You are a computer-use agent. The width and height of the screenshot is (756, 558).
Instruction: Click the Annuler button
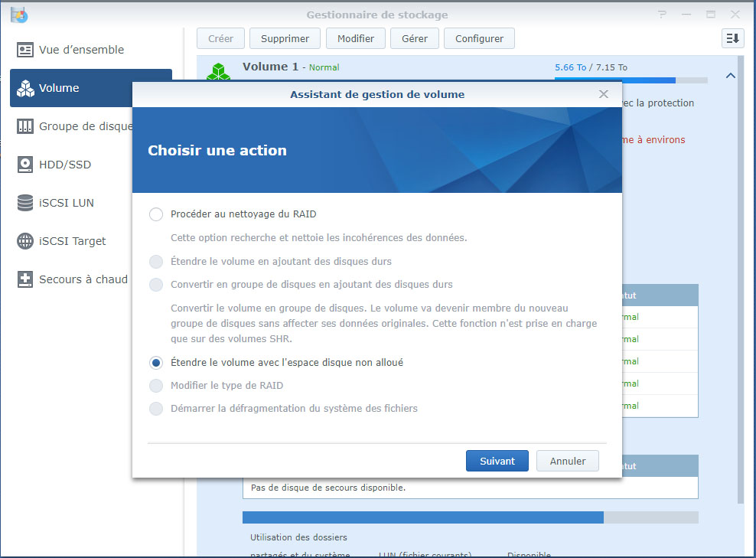click(568, 461)
